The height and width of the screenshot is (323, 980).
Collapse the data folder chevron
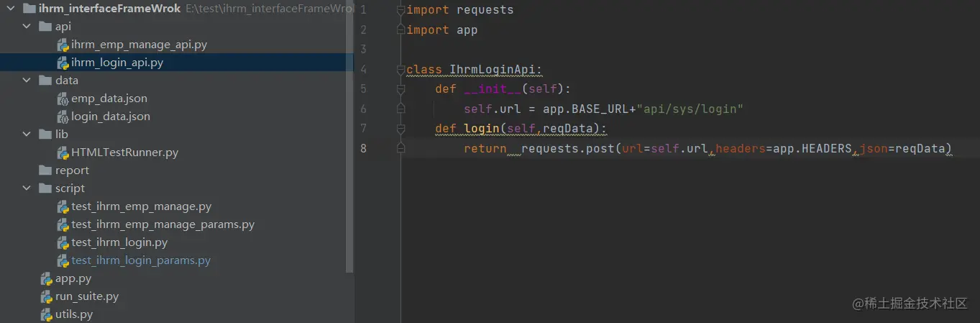click(x=27, y=81)
